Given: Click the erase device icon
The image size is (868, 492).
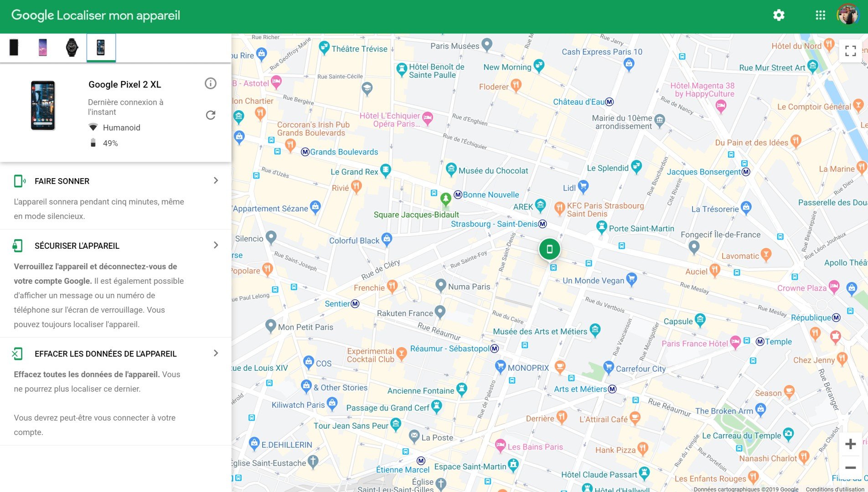Looking at the screenshot, I should 17,354.
